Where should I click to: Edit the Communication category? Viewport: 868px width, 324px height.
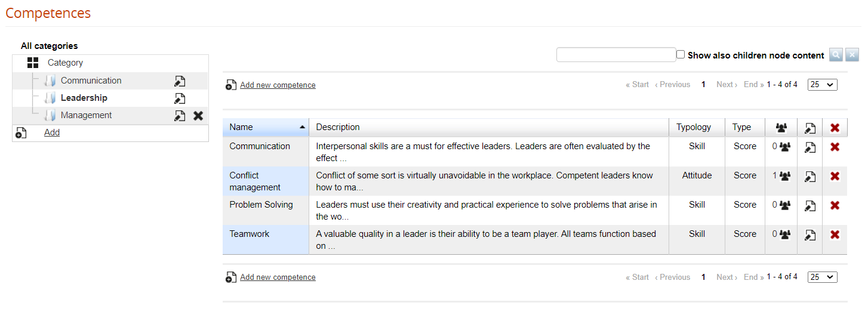(x=180, y=81)
